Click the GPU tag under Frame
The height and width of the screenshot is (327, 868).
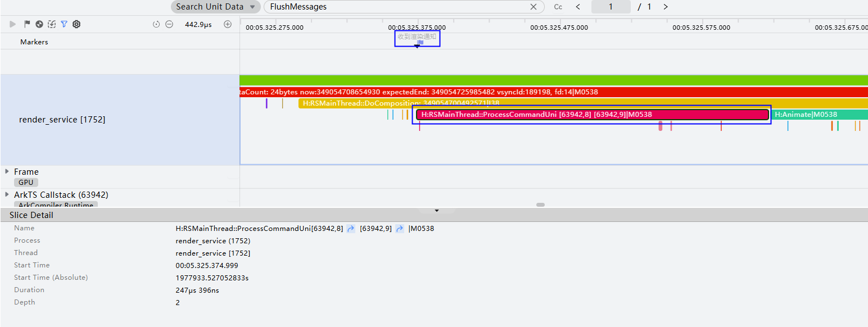[26, 183]
